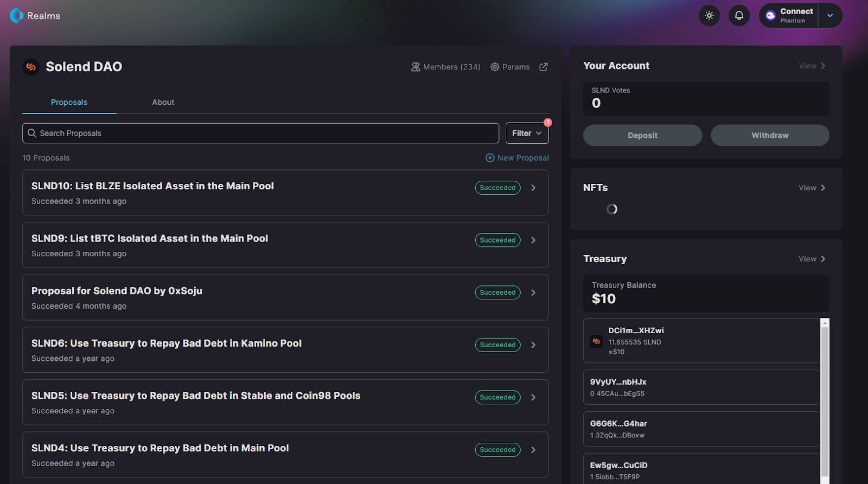Click the Members people icon
The width and height of the screenshot is (868, 484).
click(416, 67)
